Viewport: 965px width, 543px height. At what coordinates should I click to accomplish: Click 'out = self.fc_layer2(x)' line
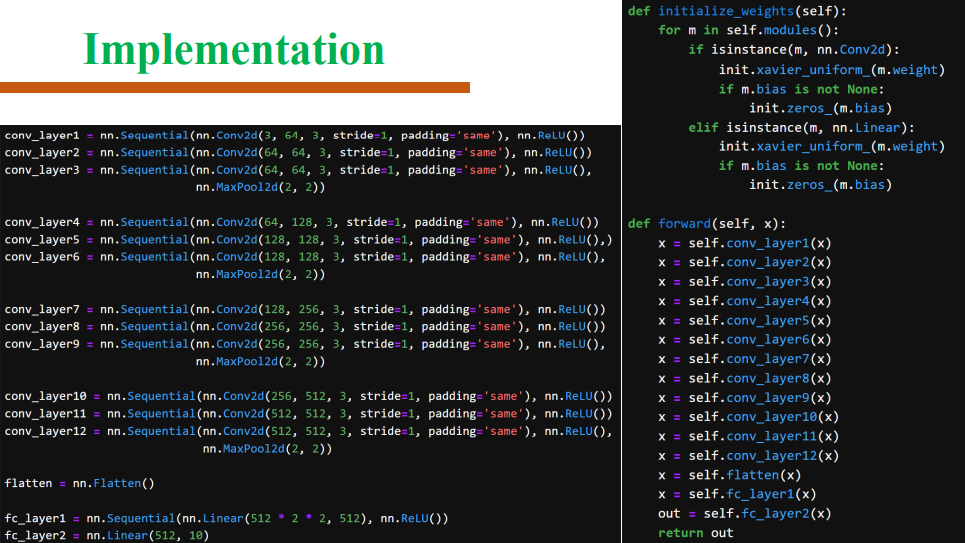pos(745,513)
